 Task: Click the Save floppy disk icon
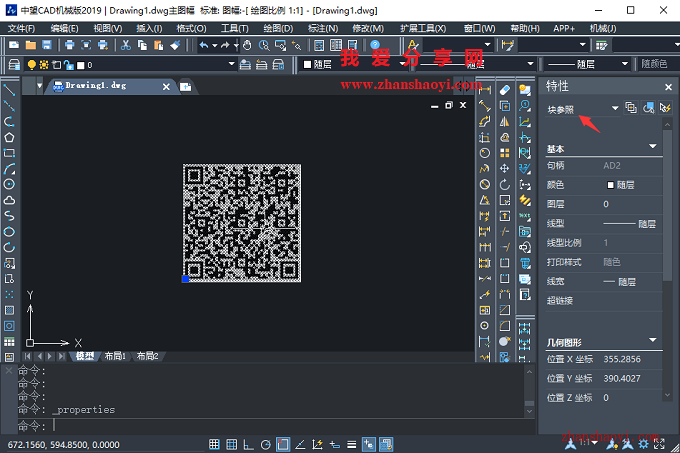(x=46, y=45)
